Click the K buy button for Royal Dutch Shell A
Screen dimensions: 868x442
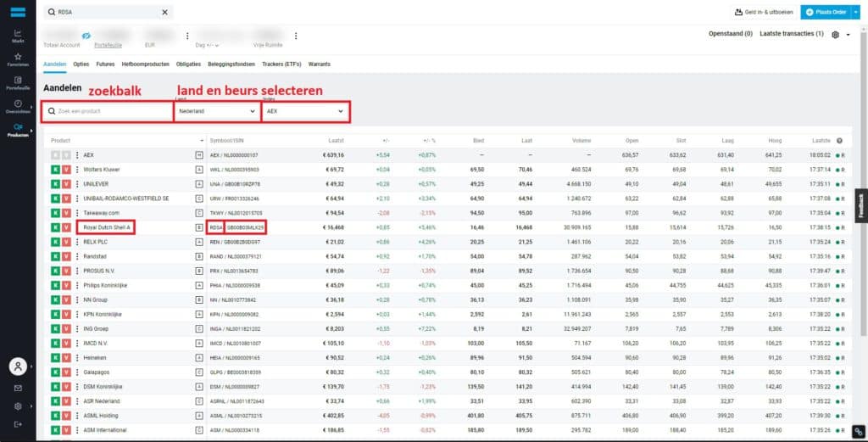tap(55, 227)
